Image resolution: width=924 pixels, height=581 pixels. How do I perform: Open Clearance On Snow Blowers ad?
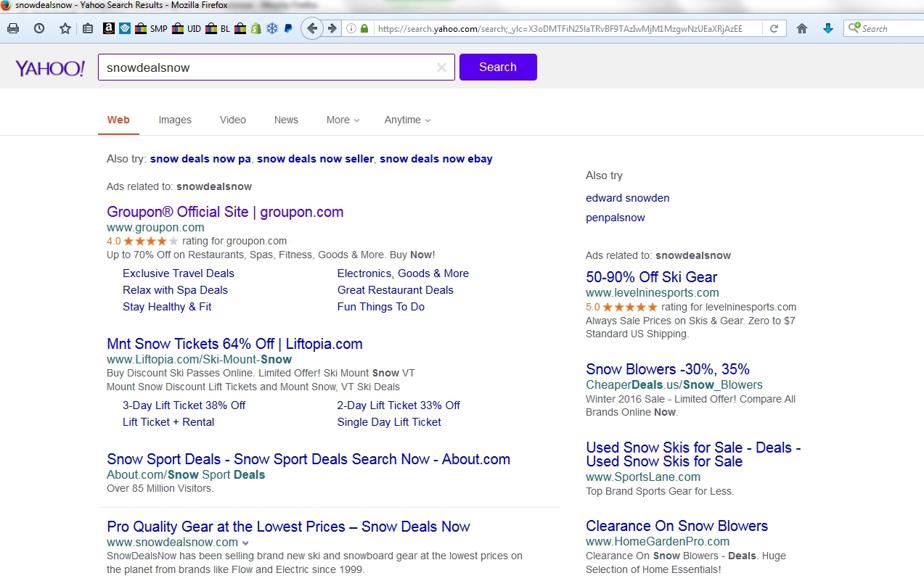tap(676, 526)
